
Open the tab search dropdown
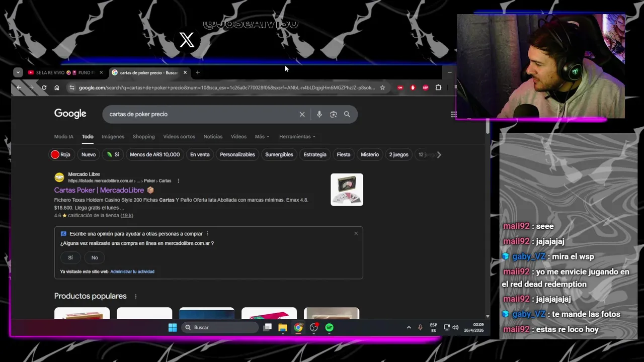point(18,72)
